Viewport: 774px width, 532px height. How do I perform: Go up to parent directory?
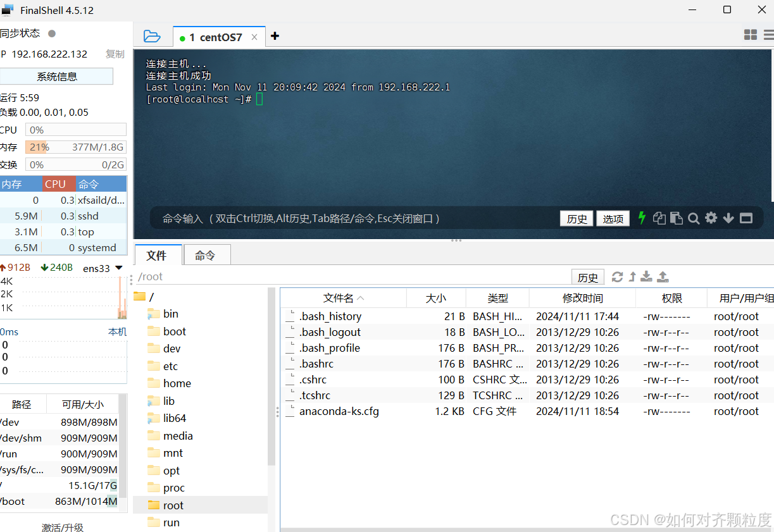[x=632, y=276]
